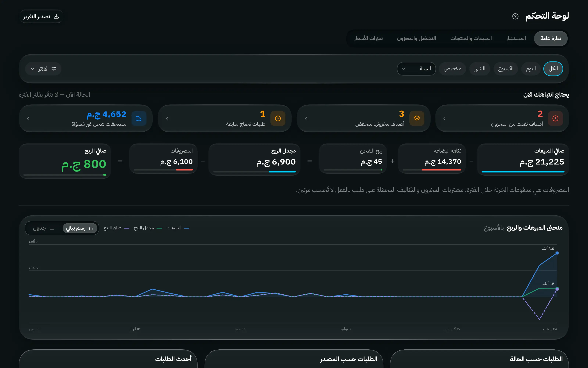Switch chart view to رسم بياني
Image resolution: width=588 pixels, height=368 pixels.
pos(80,228)
